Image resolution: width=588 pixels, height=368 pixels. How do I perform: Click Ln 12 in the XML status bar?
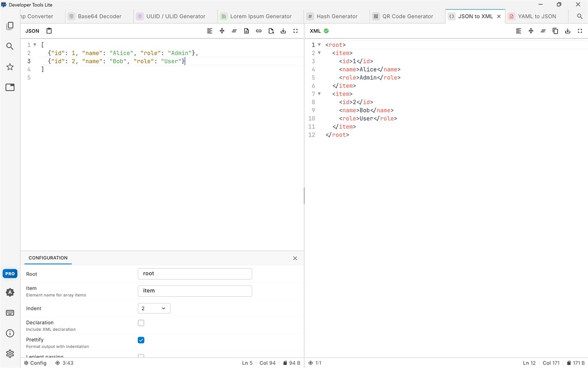[529, 363]
